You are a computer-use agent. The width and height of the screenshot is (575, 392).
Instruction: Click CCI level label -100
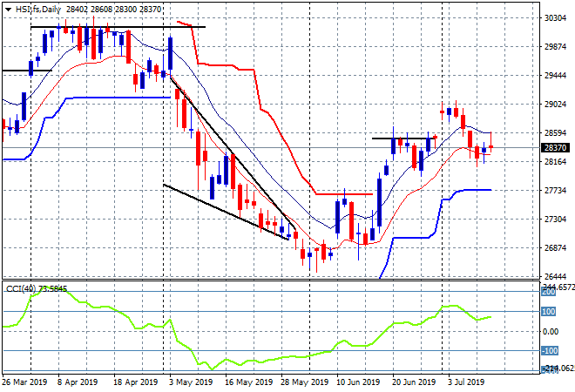point(550,351)
